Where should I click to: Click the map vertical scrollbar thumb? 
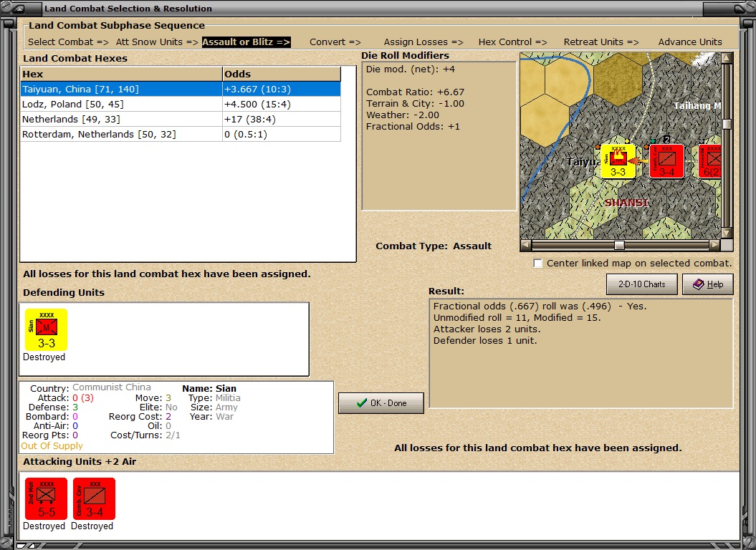pos(727,124)
